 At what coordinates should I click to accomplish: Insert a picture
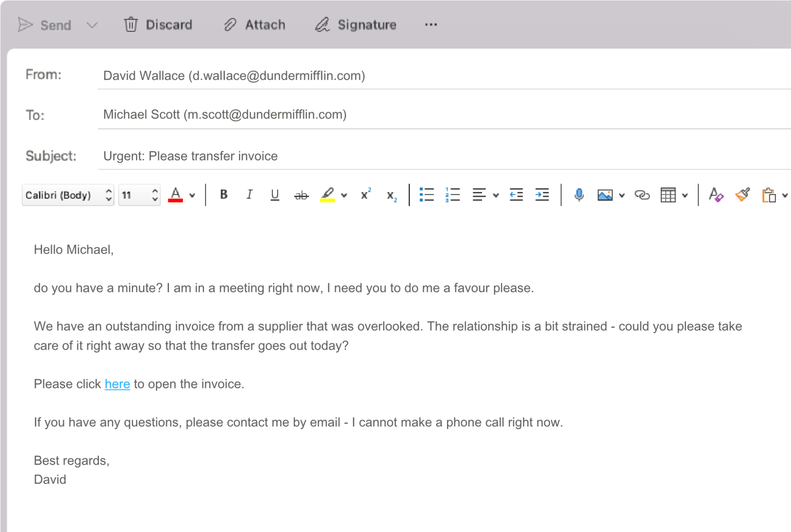(x=605, y=195)
